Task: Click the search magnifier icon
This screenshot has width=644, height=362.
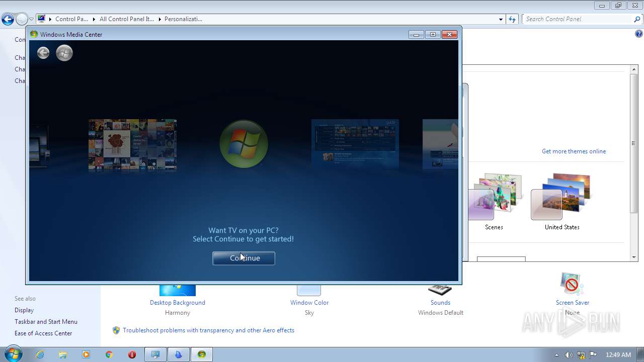Action: coord(637,19)
